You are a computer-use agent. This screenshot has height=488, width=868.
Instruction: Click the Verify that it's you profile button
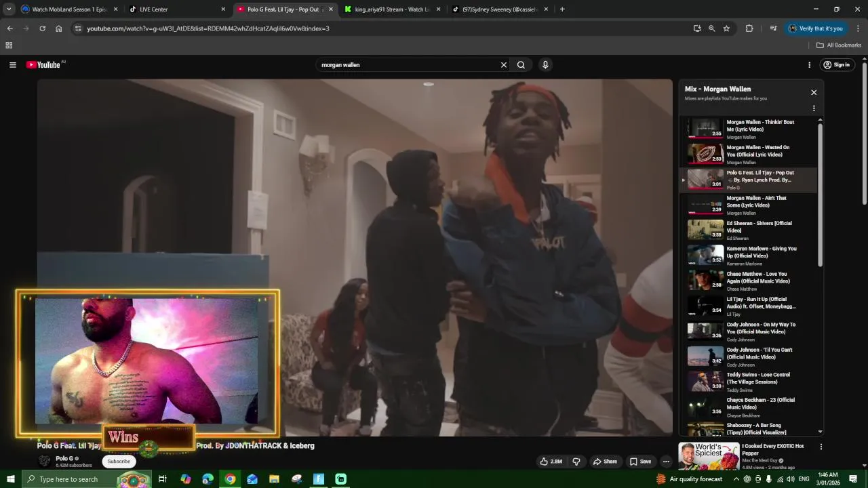click(816, 28)
